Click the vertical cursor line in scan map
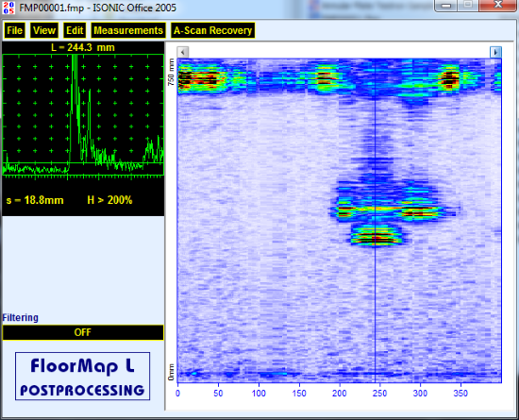This screenshot has width=519, height=420. click(375, 220)
